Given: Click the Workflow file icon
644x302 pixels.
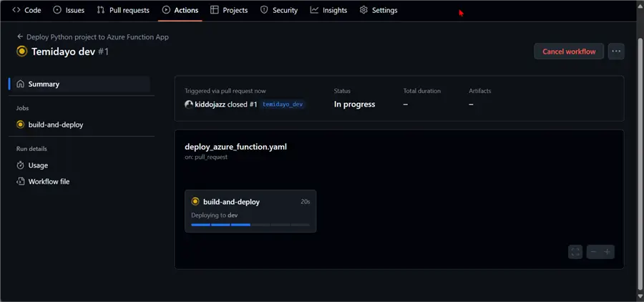Looking at the screenshot, I should (x=20, y=181).
